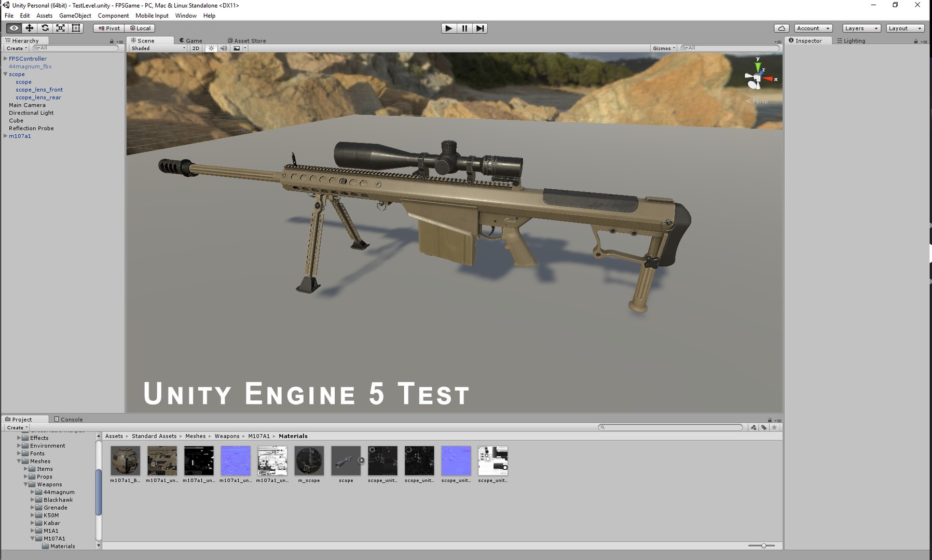Toggle the 2D scene view mode
The width and height of the screenshot is (932, 560).
tap(196, 48)
